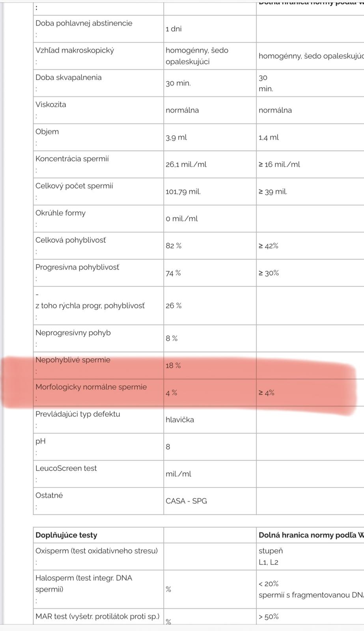Viewport: 364px width, 631px height.
Task: Select the "101,79 mil." total count value
Action: point(183,192)
